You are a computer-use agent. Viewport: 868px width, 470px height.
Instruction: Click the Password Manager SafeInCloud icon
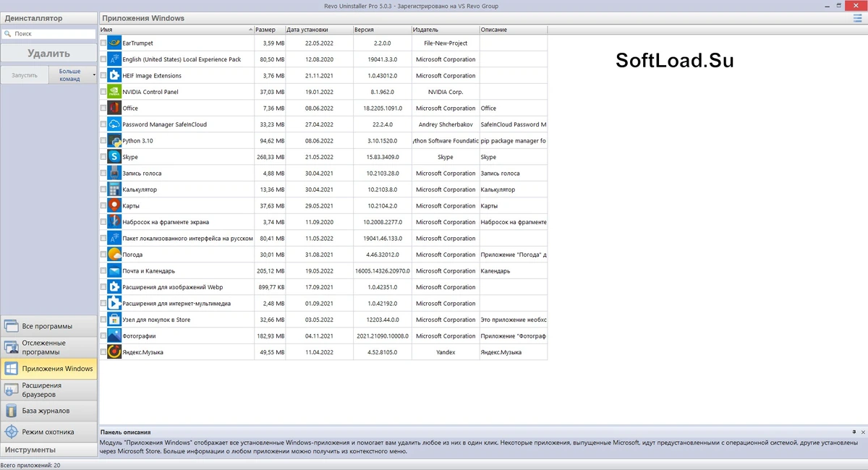(x=114, y=124)
